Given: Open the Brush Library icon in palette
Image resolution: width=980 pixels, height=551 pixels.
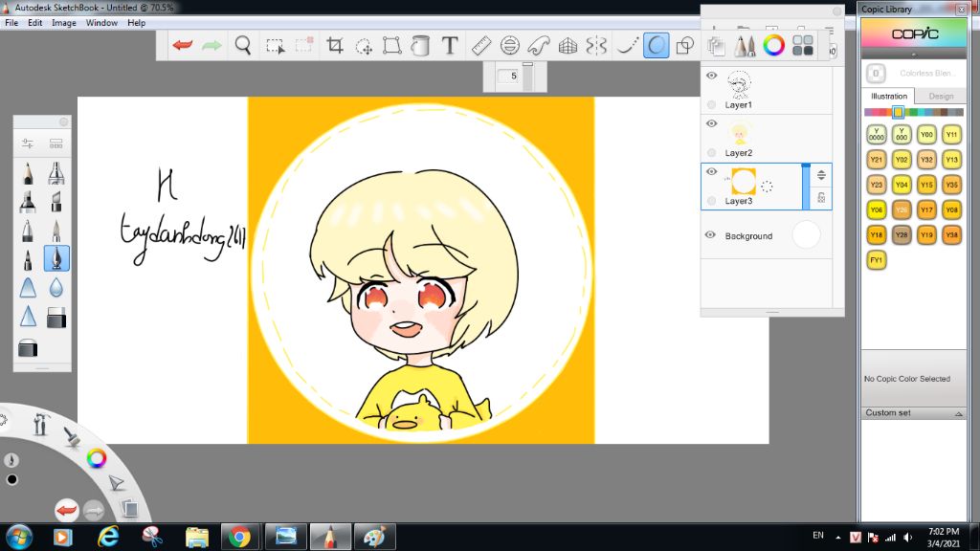Looking at the screenshot, I should [56, 143].
